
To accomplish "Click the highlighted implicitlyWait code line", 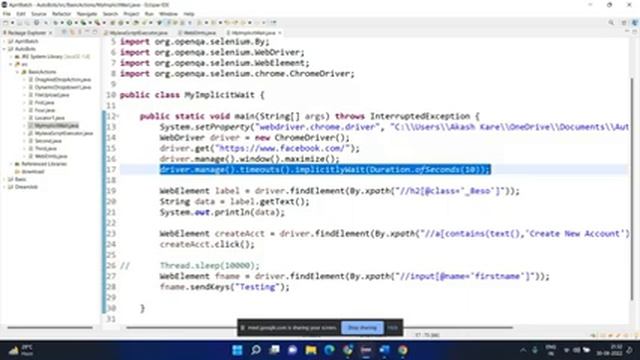I will (325, 169).
